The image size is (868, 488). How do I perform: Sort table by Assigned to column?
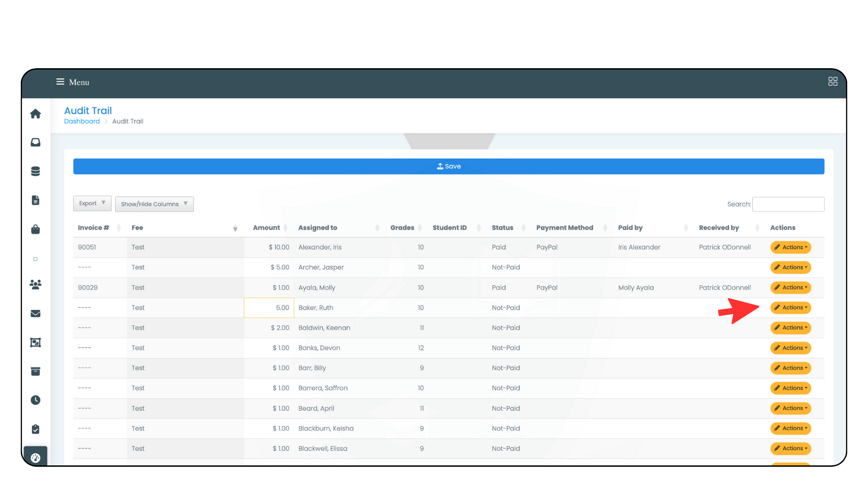(377, 228)
